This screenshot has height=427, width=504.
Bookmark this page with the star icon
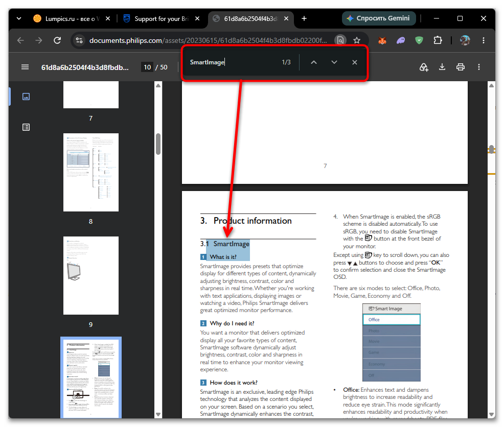356,40
